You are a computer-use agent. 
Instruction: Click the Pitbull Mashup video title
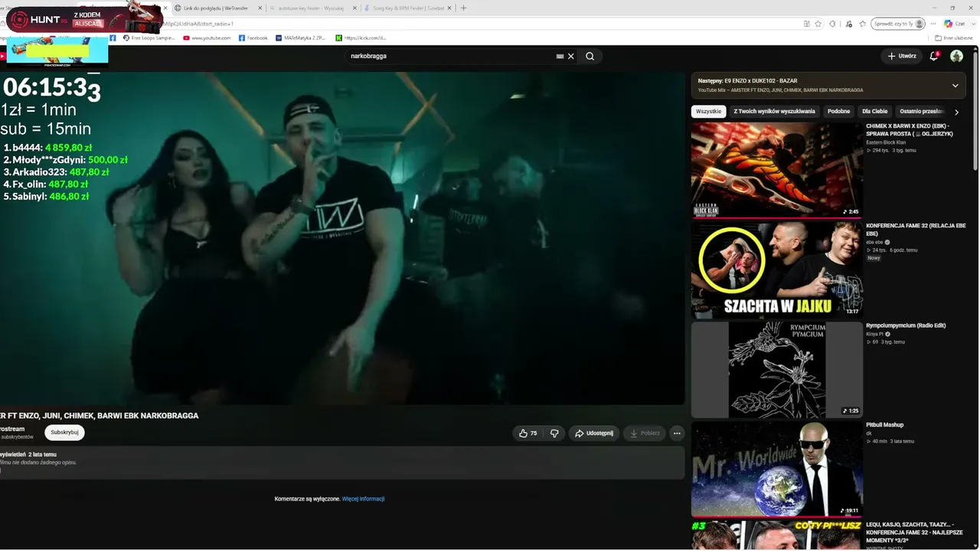click(x=885, y=425)
